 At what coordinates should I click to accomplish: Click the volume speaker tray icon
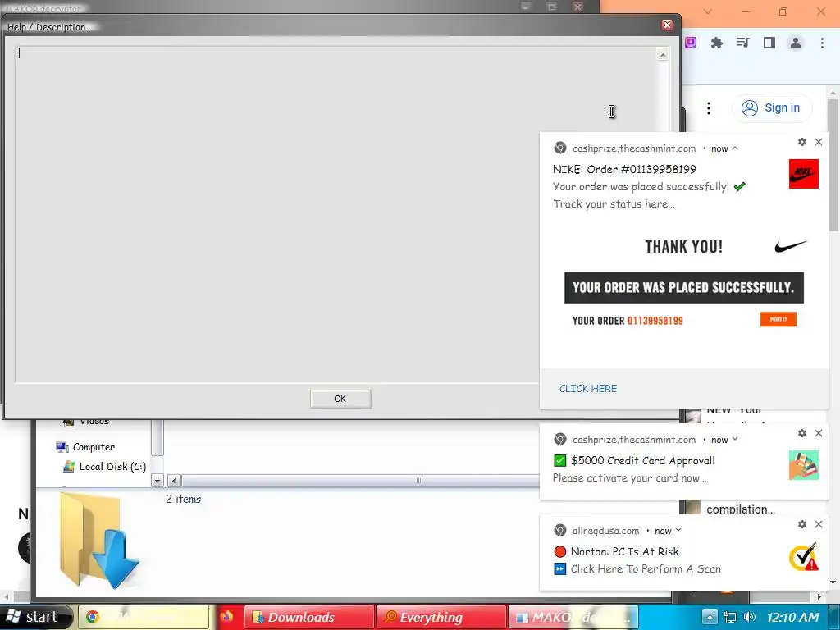(750, 617)
